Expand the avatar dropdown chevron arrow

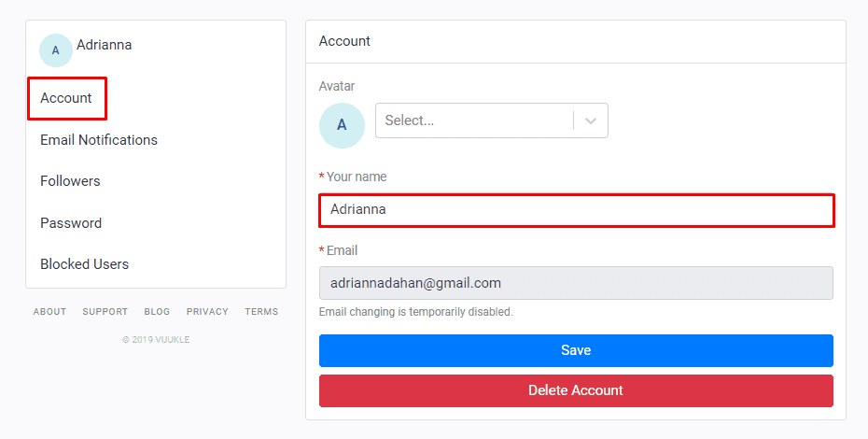591,120
